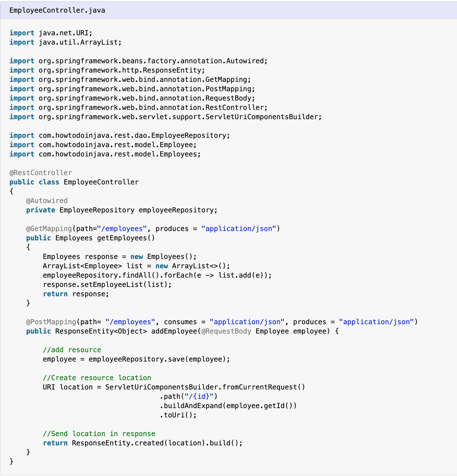This screenshot has height=476, width=457.
Task: Click the GetMapping import line
Action: coord(130,80)
